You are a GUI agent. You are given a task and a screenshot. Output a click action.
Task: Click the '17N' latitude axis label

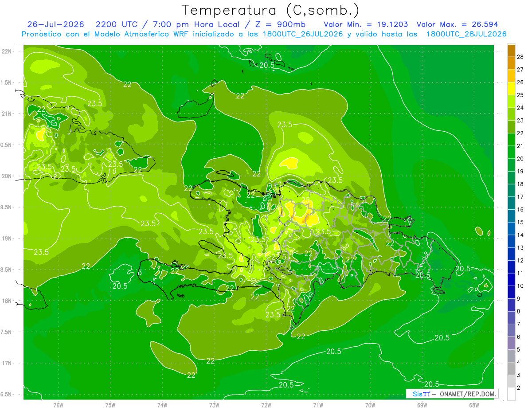(7, 363)
